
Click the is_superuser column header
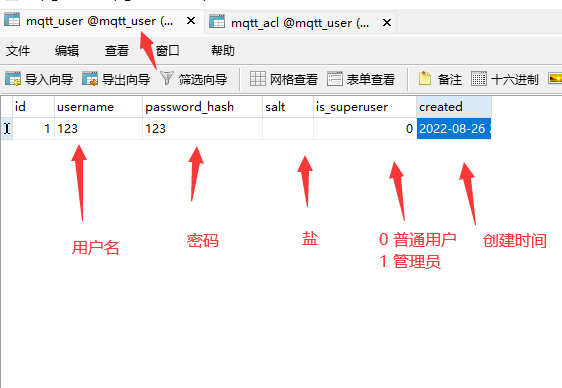pyautogui.click(x=365, y=107)
